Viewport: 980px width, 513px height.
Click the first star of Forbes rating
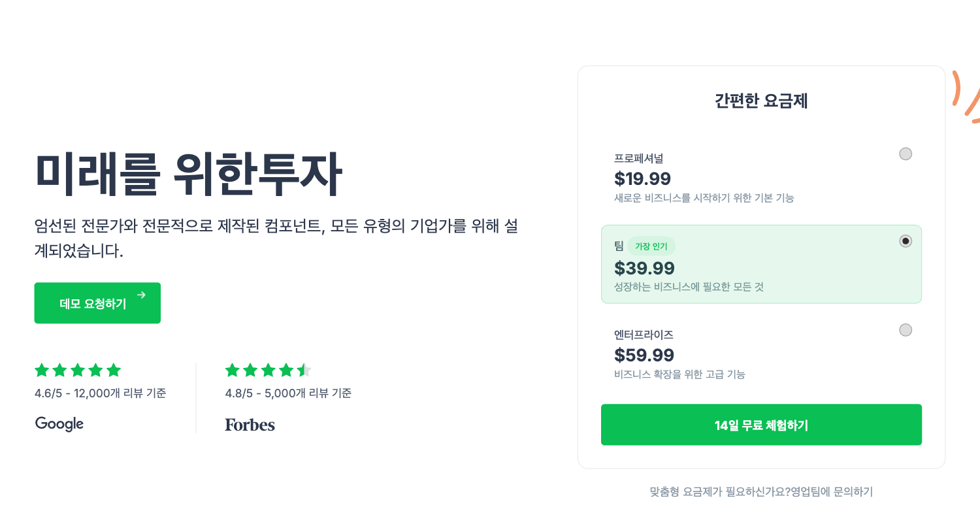(233, 371)
